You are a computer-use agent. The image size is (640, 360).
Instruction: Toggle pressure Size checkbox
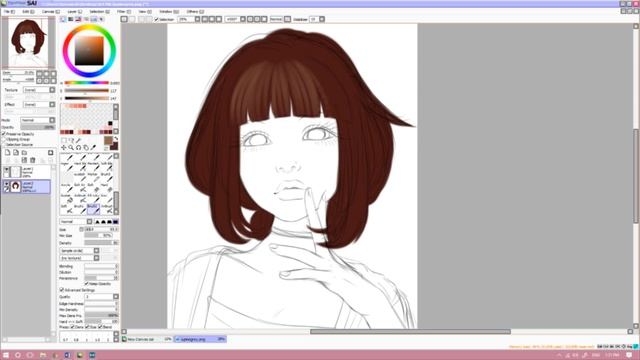point(87,327)
